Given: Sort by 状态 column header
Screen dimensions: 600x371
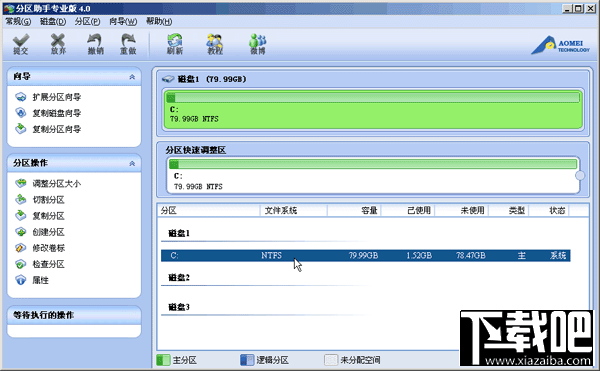Looking at the screenshot, I should tap(549, 210).
